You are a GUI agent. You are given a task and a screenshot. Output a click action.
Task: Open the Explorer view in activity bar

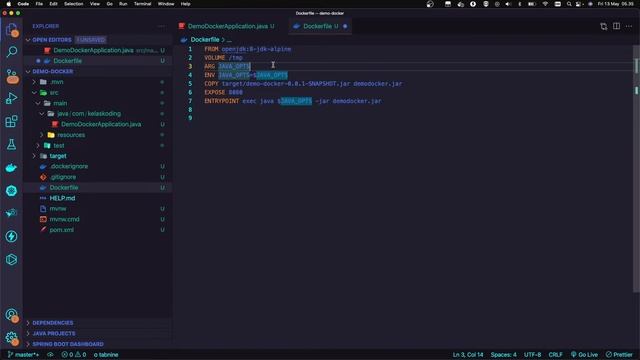(x=11, y=29)
